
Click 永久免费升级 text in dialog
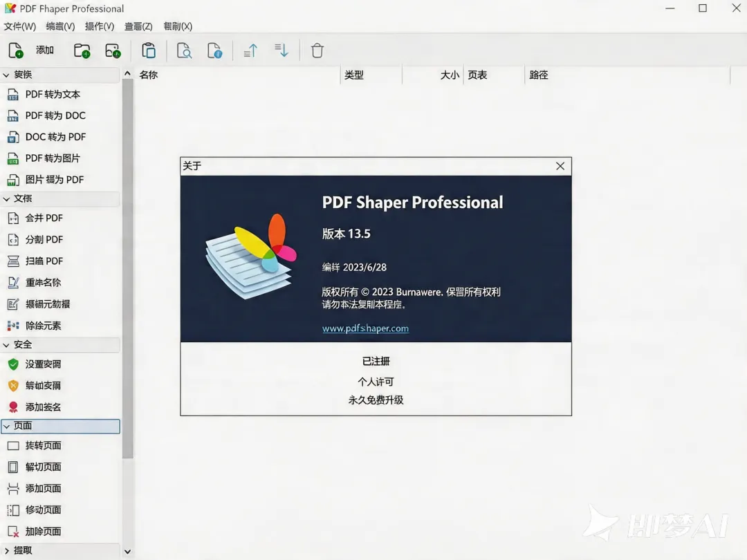(376, 400)
